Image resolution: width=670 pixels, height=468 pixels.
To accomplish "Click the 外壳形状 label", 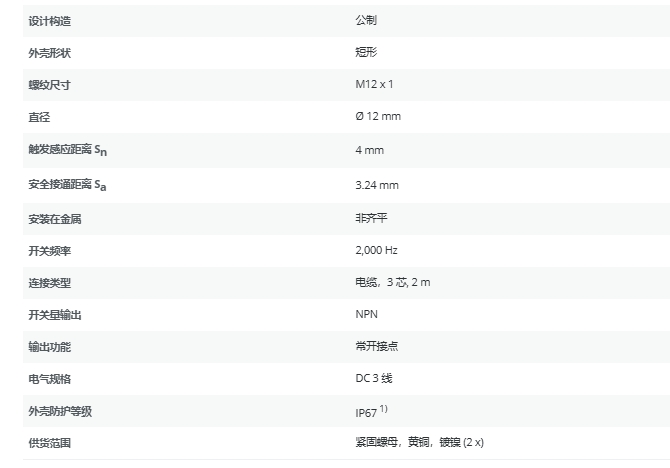I will pyautogui.click(x=50, y=52).
